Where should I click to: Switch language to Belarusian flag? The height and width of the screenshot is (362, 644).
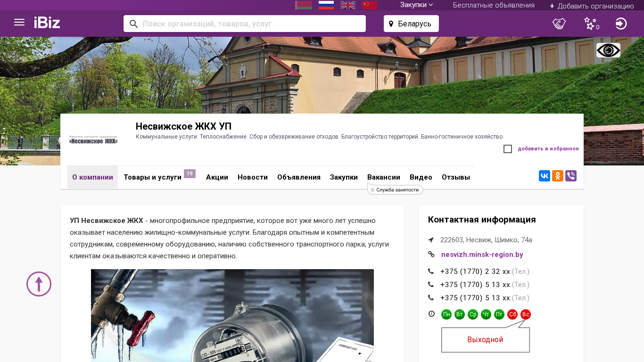304,5
